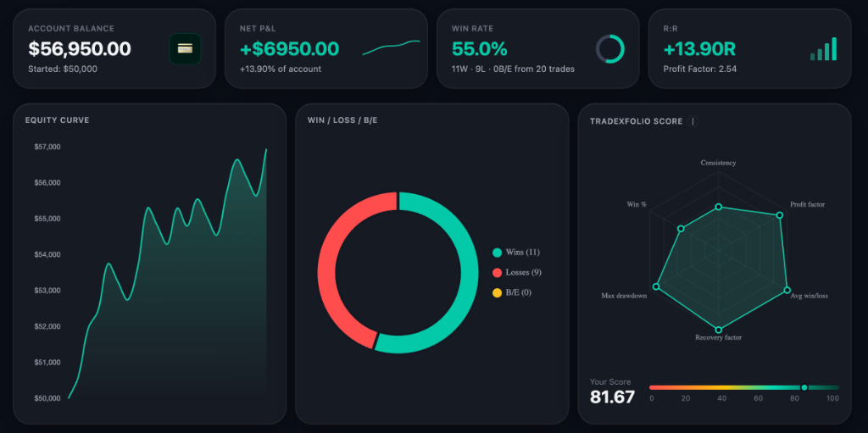Viewport: 868px width, 433px height.
Task: Click the red Losses legend dot
Action: 497,272
